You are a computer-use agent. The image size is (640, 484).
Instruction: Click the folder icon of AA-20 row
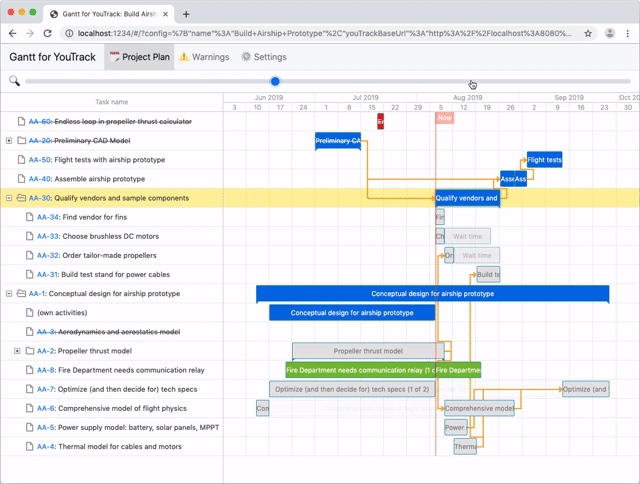pos(22,141)
